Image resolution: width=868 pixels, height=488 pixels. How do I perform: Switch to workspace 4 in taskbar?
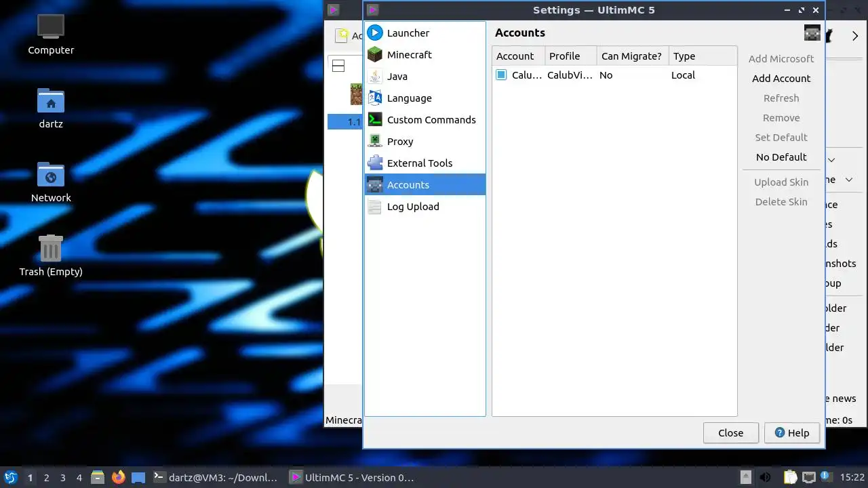pos(79,477)
